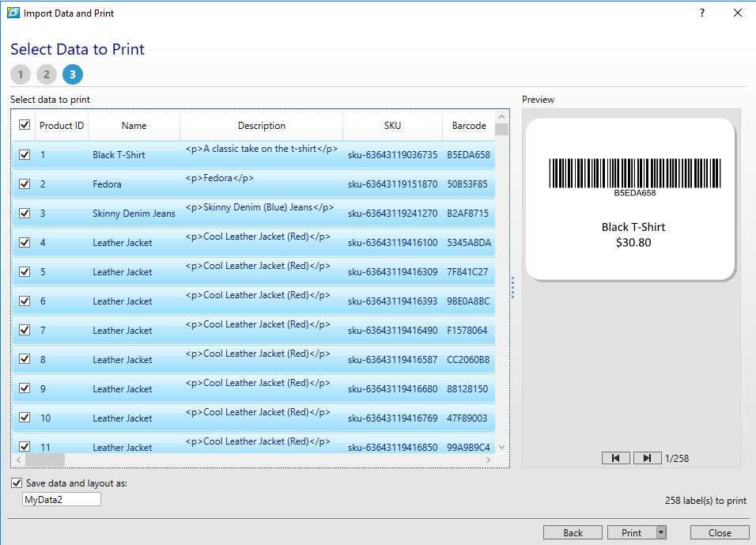The width and height of the screenshot is (756, 545).
Task: Click SKU sku-63643119036735
Action: pyautogui.click(x=392, y=155)
